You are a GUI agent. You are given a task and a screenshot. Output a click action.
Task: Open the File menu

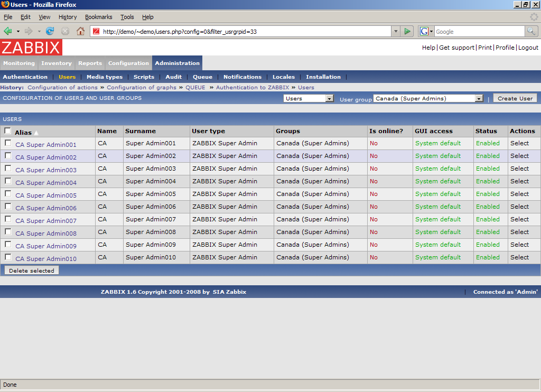(8, 17)
